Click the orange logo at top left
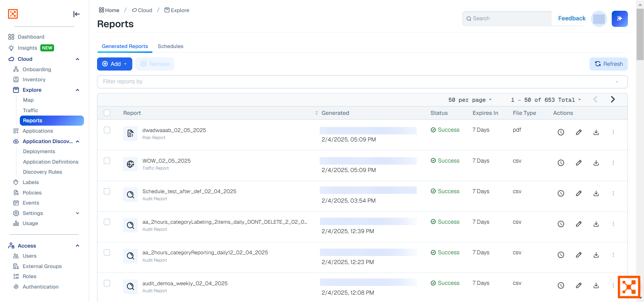644x302 pixels. 13,14
